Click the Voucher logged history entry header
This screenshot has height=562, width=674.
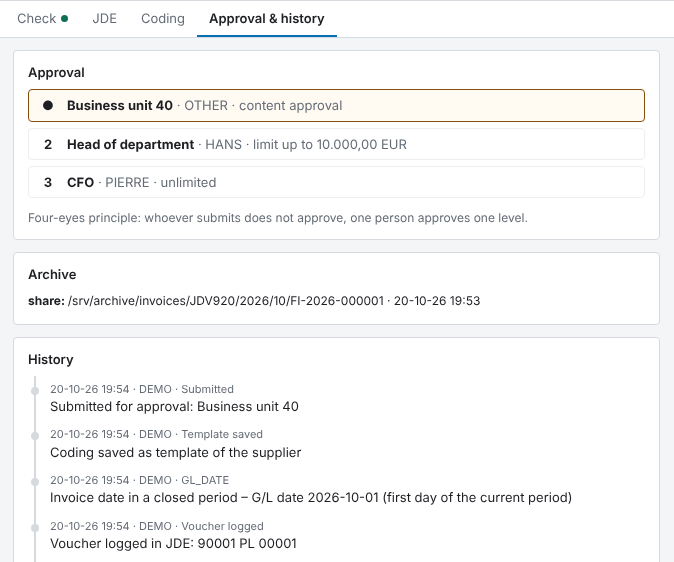pos(157,526)
